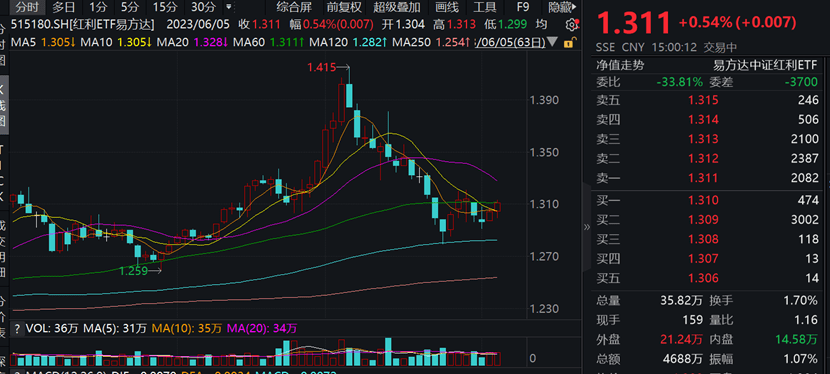The height and width of the screenshot is (374, 830).
Task: Open 综合屏 composite screen
Action: [294, 7]
